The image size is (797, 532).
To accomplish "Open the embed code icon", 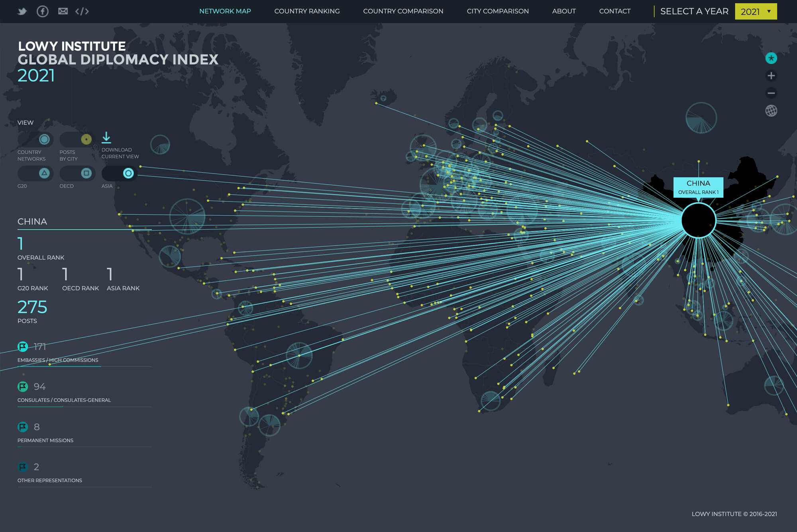I will pyautogui.click(x=82, y=11).
